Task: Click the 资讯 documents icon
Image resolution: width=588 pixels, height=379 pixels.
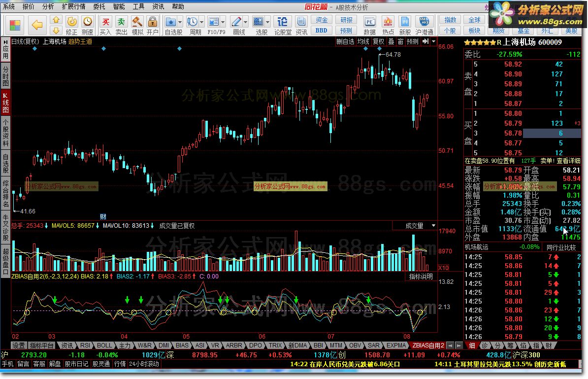Action: pyautogui.click(x=301, y=25)
